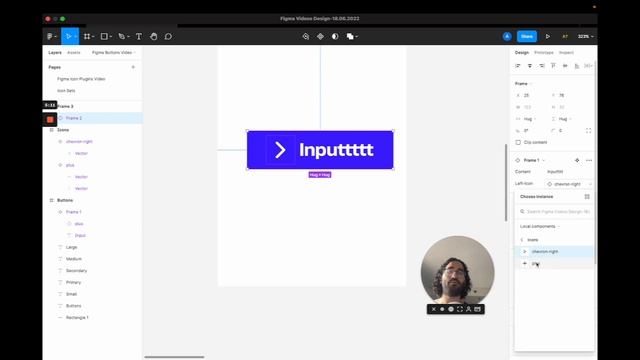Select the Hand tool
The image size is (640, 360).
[x=153, y=36]
